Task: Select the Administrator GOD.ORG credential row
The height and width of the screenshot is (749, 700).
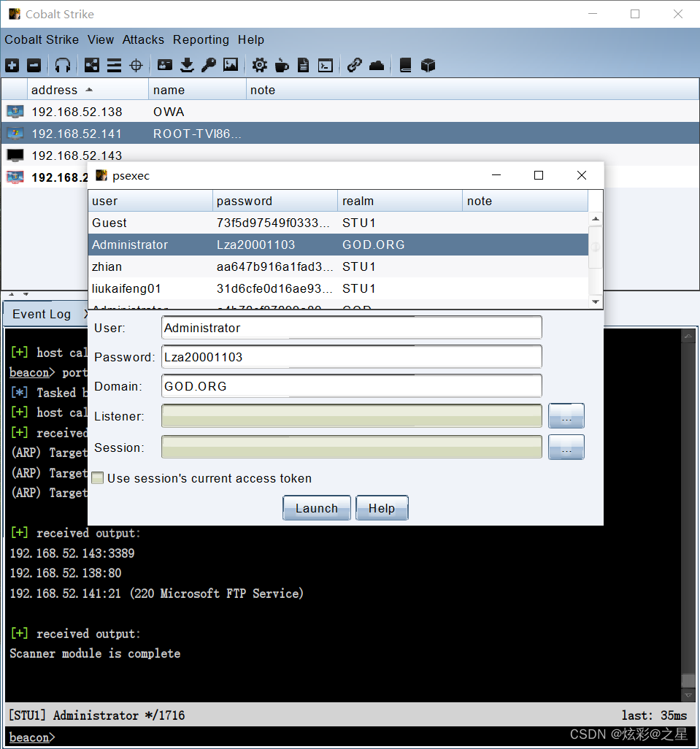Action: [x=338, y=245]
